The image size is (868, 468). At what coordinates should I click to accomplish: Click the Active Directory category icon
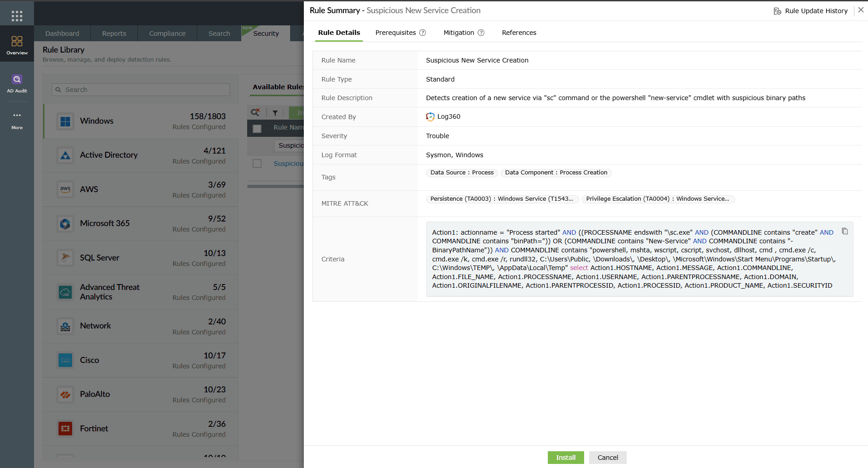click(65, 155)
